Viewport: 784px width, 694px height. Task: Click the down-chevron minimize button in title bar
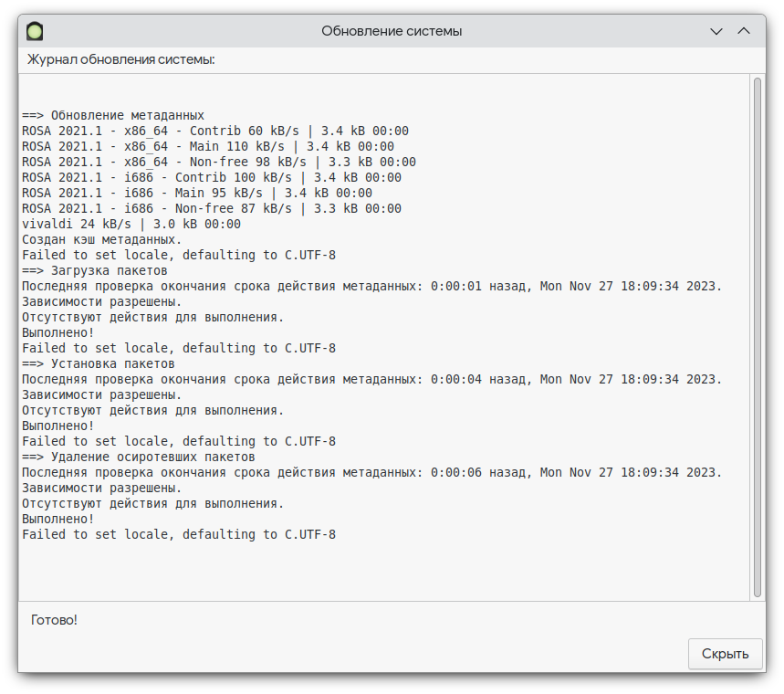click(716, 31)
